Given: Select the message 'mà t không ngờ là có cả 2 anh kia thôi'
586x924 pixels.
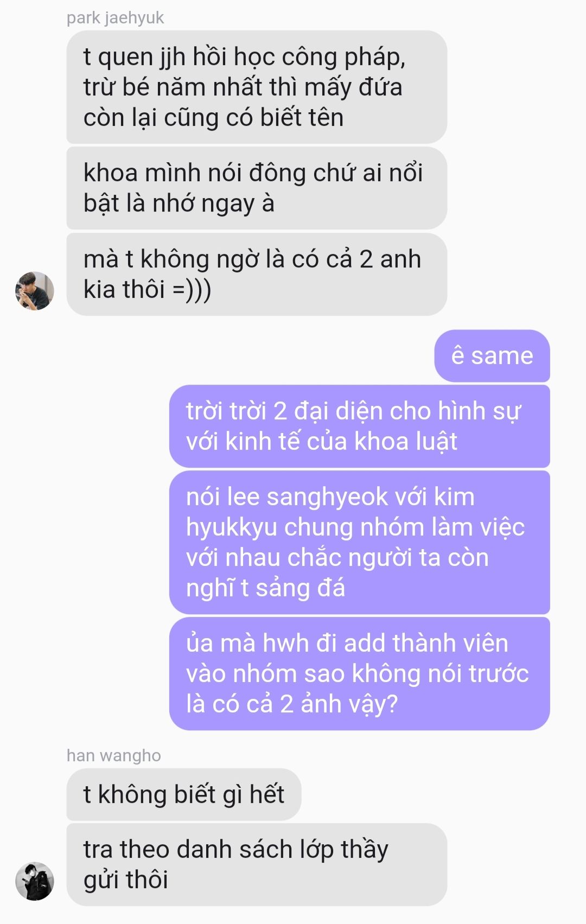Looking at the screenshot, I should point(257,274).
